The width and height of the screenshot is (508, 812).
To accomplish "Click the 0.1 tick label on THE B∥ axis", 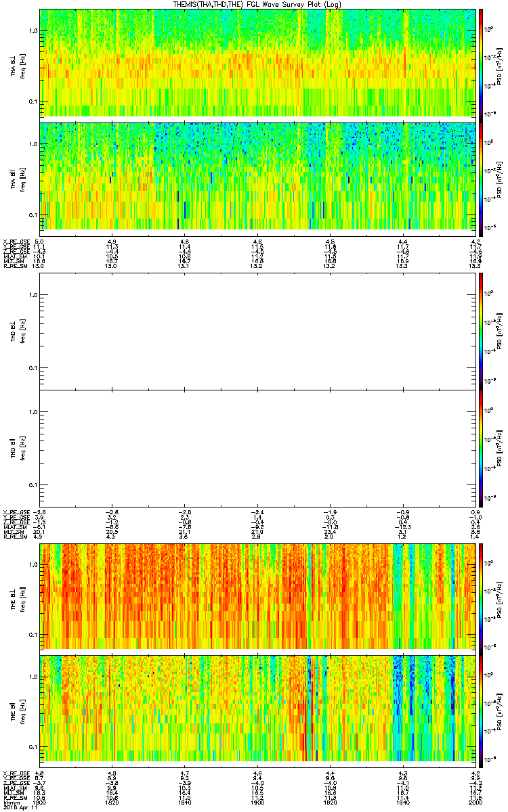I will click(33, 746).
